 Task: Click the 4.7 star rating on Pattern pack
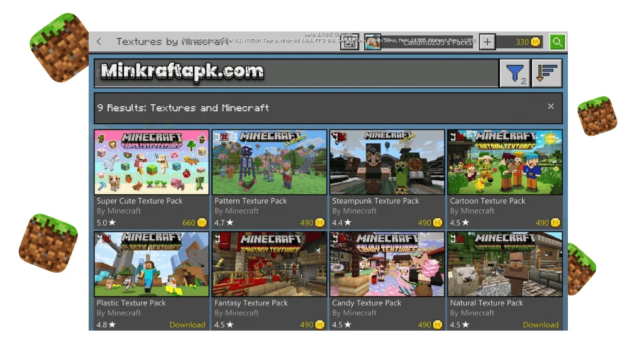[x=224, y=222]
